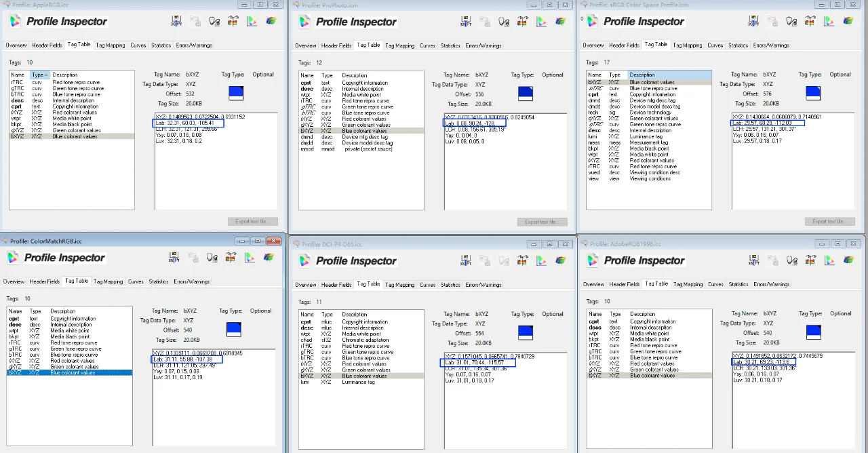The image size is (868, 453).
Task: Open the stethoscope tool in DCI-P3-D65 window
Action: (x=504, y=260)
